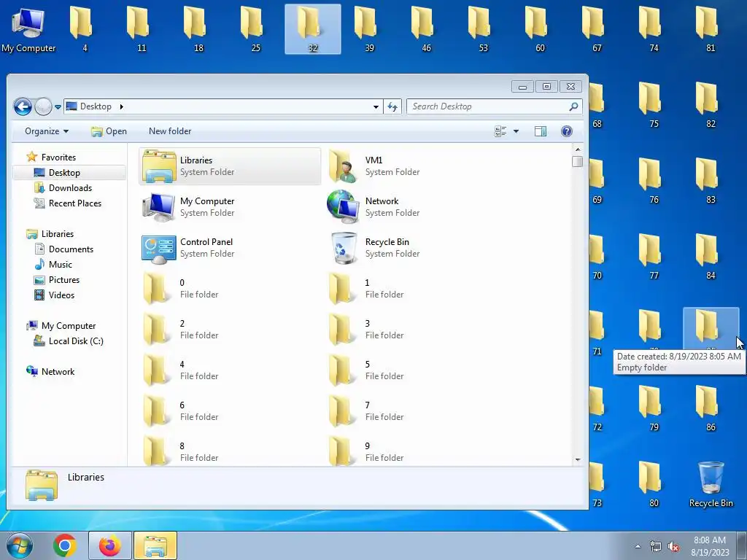Show hidden tray icons arrow

click(638, 546)
